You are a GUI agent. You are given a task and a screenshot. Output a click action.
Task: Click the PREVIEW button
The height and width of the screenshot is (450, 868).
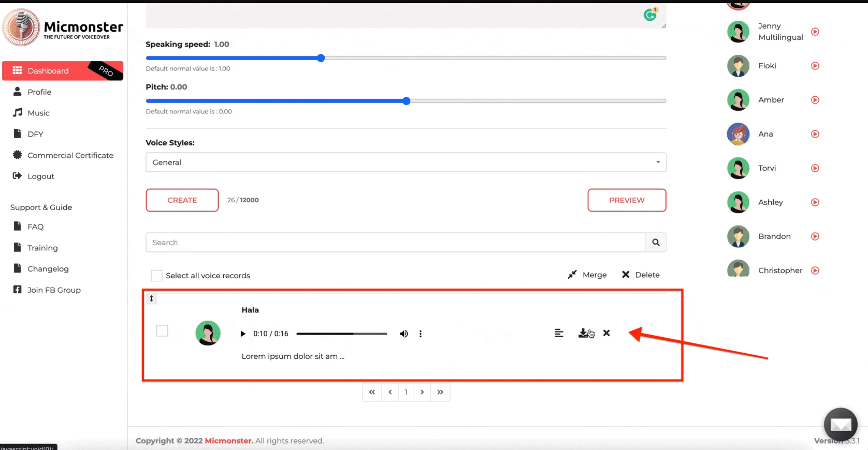point(627,200)
